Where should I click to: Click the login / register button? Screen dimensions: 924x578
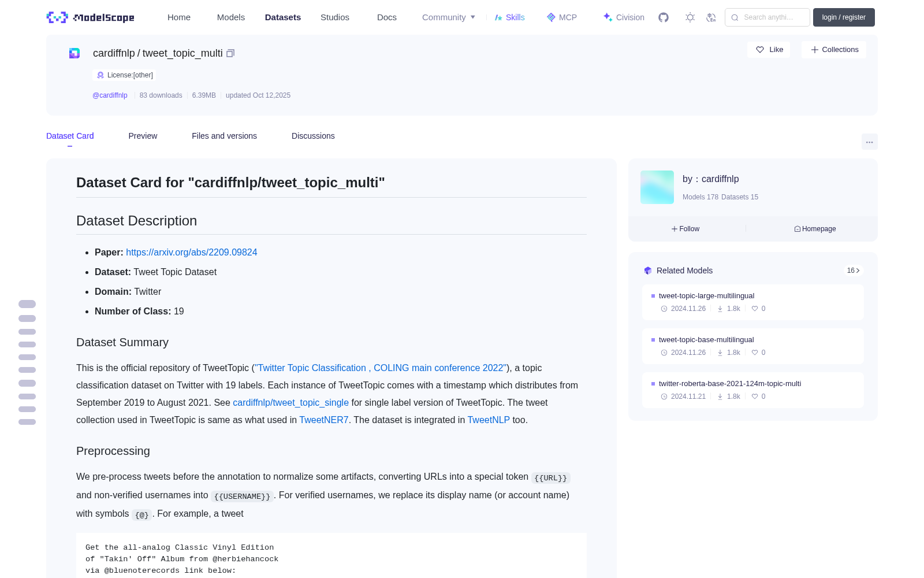(844, 17)
